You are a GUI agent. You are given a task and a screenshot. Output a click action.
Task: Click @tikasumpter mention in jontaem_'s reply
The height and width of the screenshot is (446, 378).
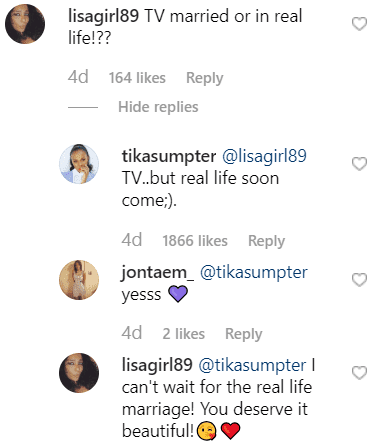click(254, 272)
